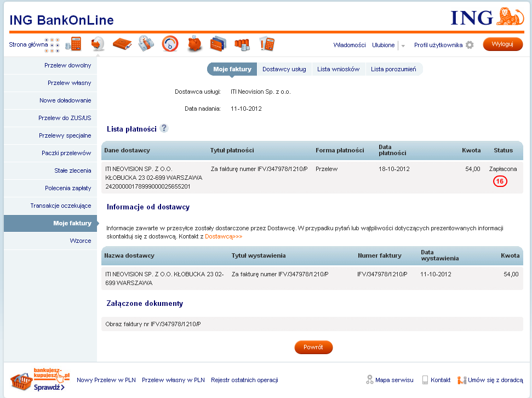Click issue date 11-10-2012 in invoice table
Image resolution: width=532 pixels, height=398 pixels.
436,274
